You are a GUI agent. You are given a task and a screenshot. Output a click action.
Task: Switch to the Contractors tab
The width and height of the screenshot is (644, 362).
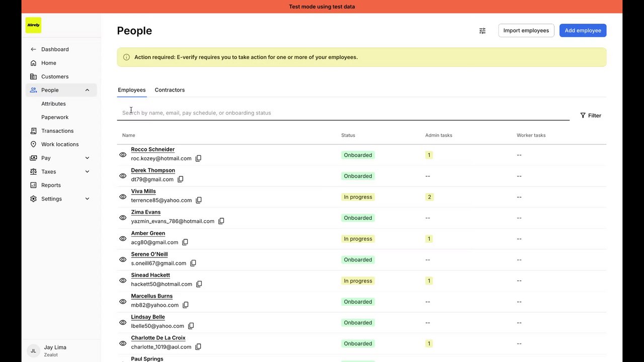coord(170,90)
